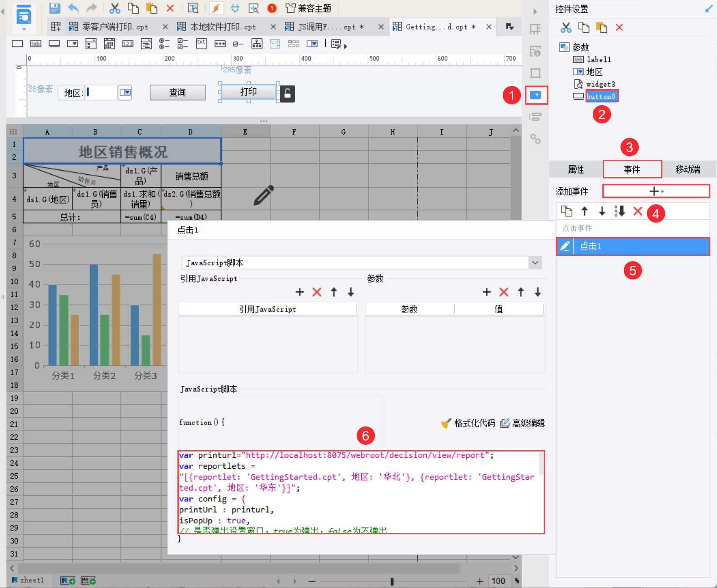Add the password widget
Screen dimensions: 717x588
220,44
